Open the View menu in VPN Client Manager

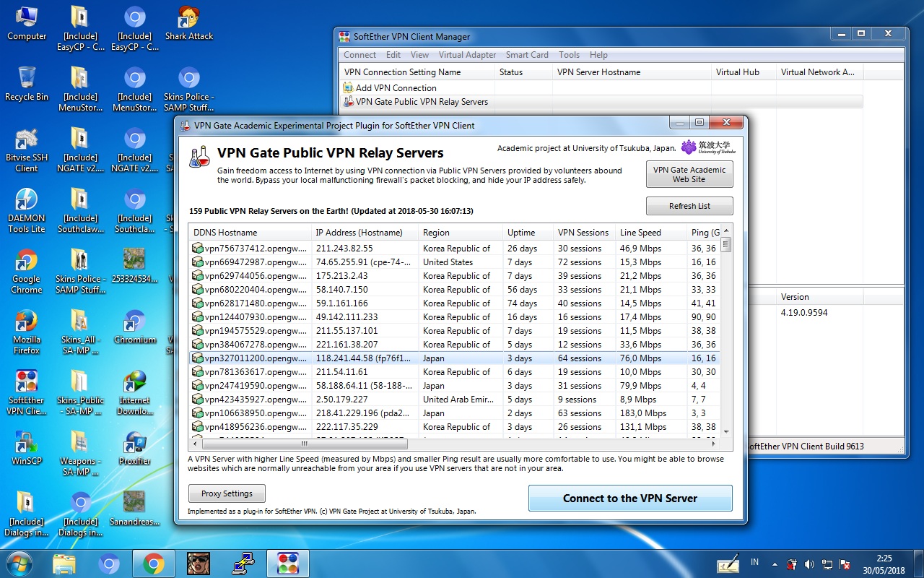click(419, 55)
